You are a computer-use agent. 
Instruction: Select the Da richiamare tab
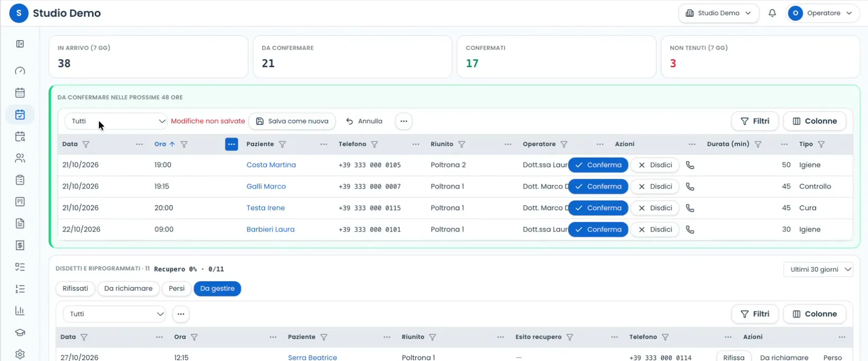pos(128,288)
